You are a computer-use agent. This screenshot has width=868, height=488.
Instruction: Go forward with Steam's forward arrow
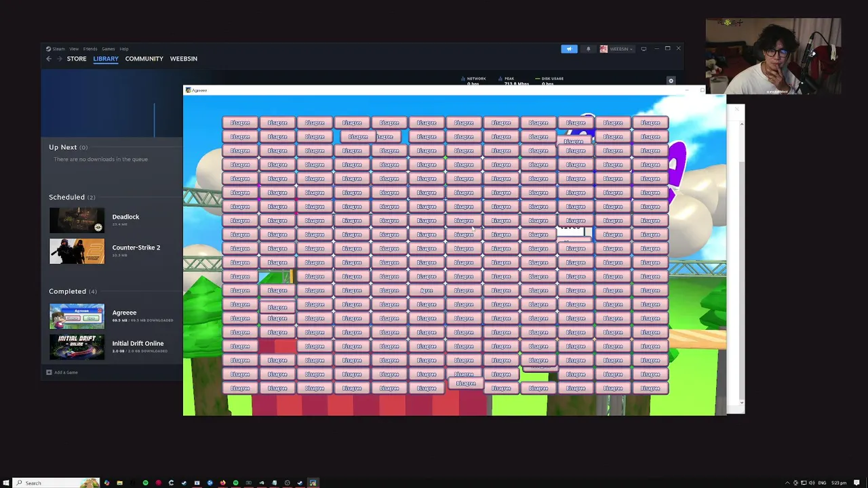pyautogui.click(x=59, y=59)
